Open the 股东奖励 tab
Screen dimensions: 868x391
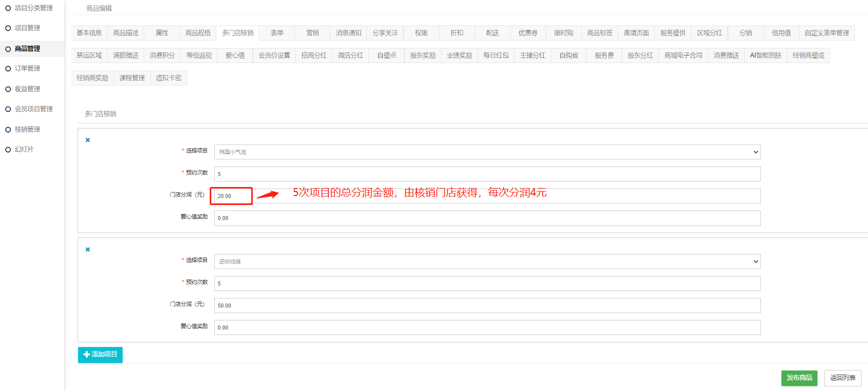[x=422, y=55]
